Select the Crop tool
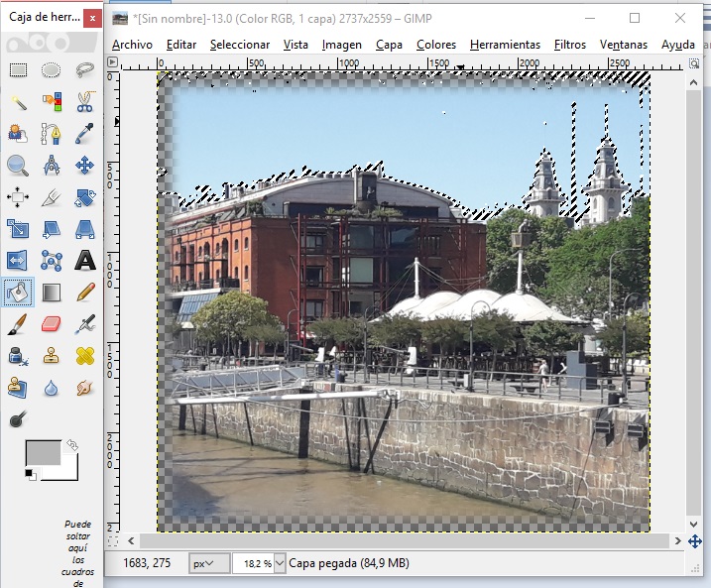 click(x=52, y=197)
